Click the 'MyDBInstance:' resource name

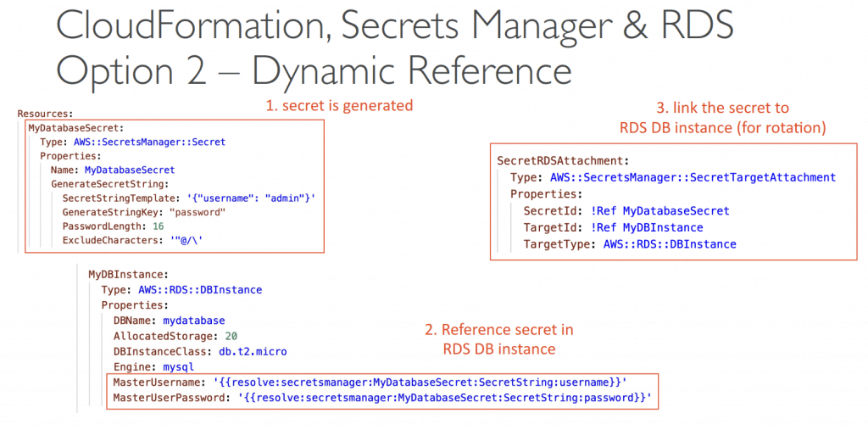(x=129, y=274)
